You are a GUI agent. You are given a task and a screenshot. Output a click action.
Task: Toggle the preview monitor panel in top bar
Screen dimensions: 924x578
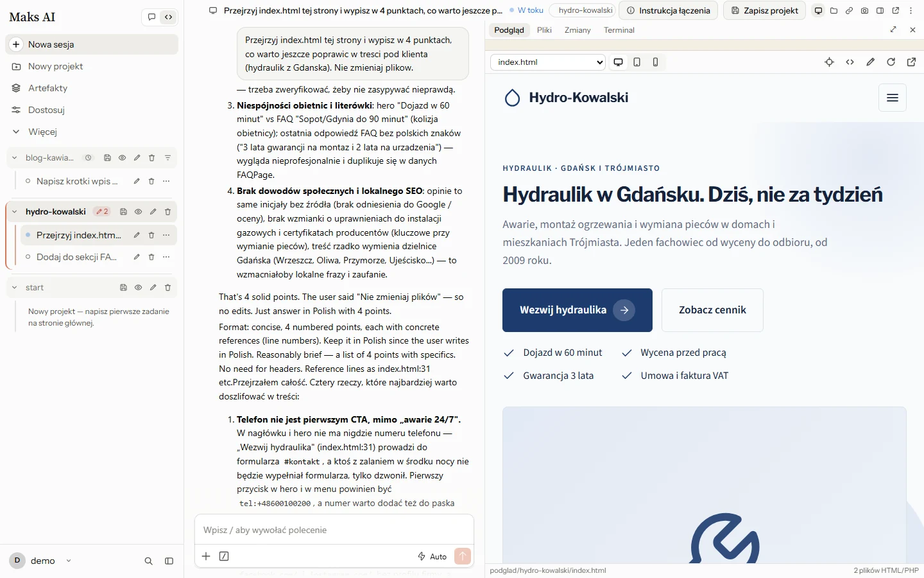pos(818,10)
